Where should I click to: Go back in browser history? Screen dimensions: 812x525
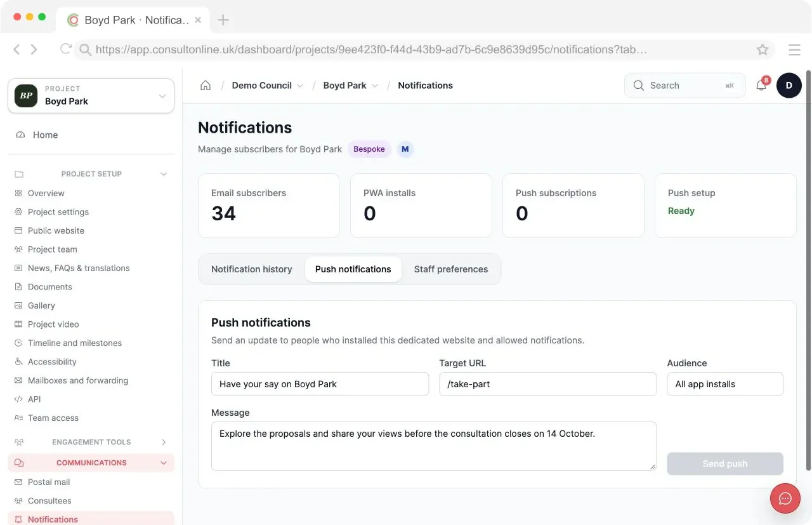pyautogui.click(x=17, y=50)
